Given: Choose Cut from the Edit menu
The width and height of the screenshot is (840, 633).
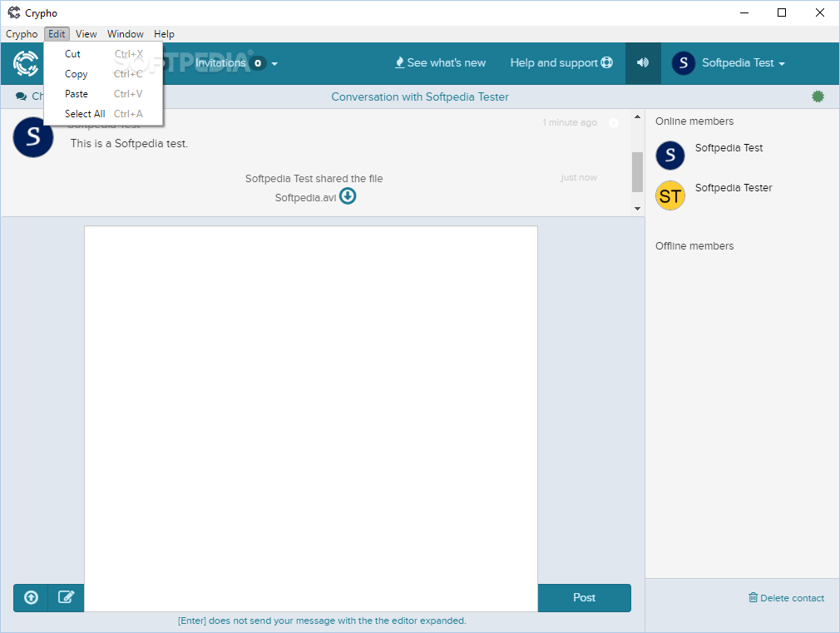Looking at the screenshot, I should [x=103, y=54].
